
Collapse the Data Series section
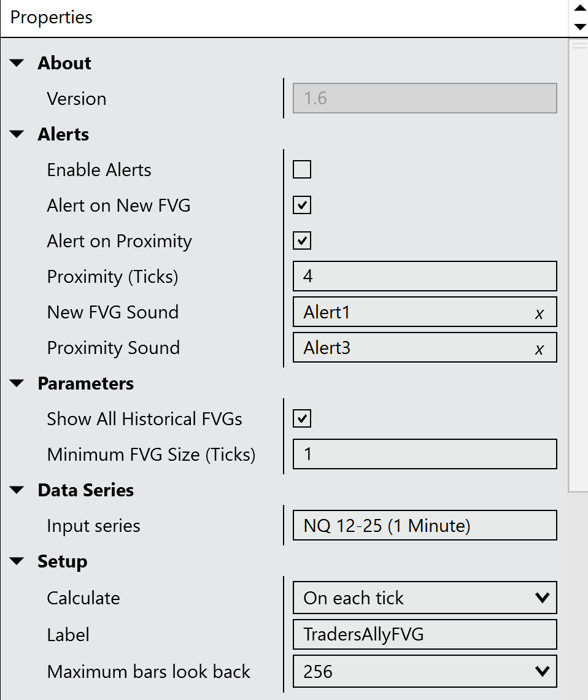click(x=17, y=490)
